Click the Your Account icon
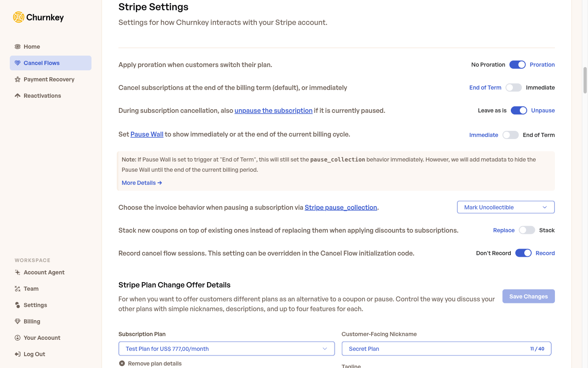This screenshot has width=588, height=368. (x=17, y=338)
